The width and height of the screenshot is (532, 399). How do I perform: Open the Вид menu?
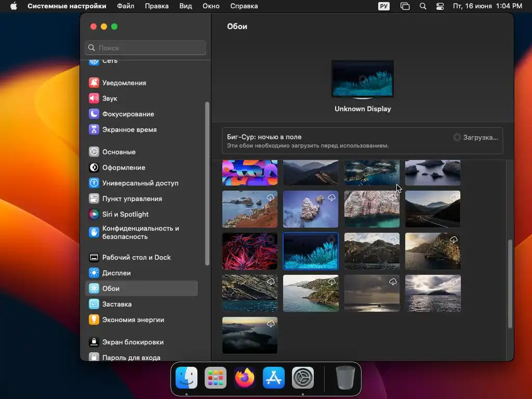point(185,6)
